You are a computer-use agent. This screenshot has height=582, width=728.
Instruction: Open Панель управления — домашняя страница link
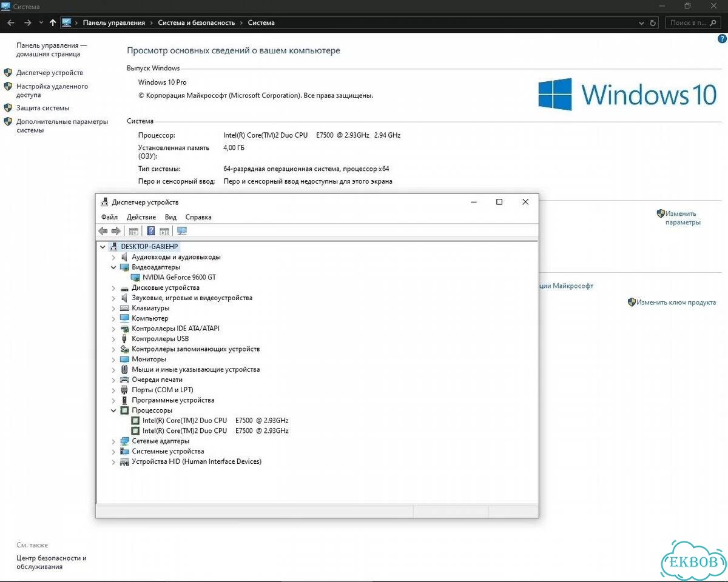pyautogui.click(x=52, y=50)
